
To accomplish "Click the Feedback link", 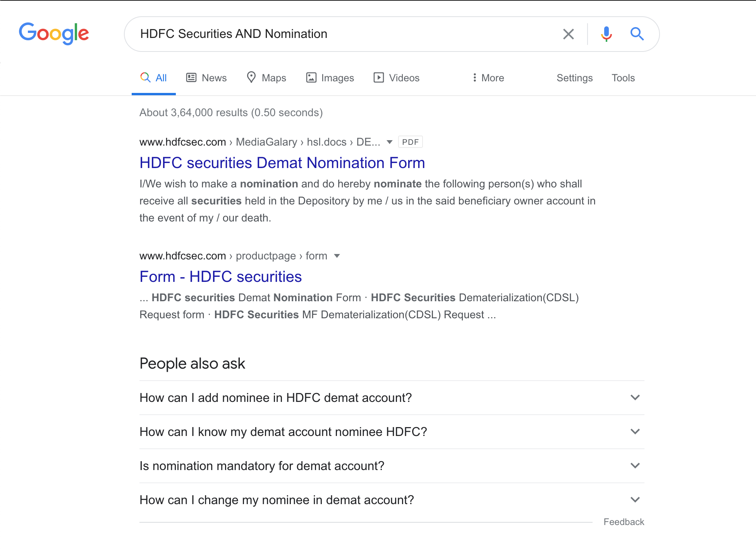I will tap(624, 522).
